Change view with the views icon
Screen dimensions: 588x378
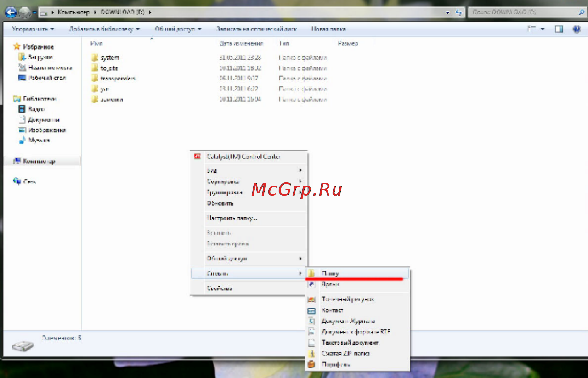click(x=532, y=29)
